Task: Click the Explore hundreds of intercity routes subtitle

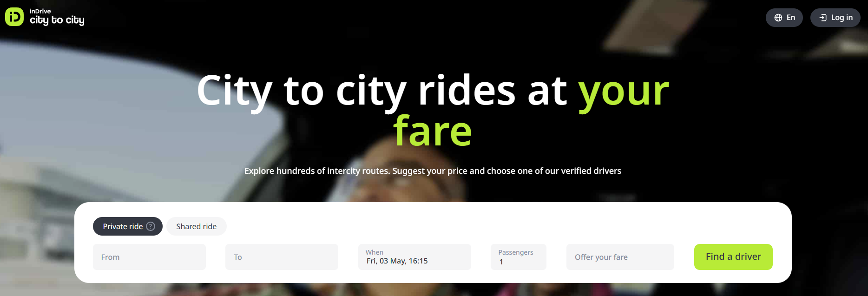Action: [433, 171]
